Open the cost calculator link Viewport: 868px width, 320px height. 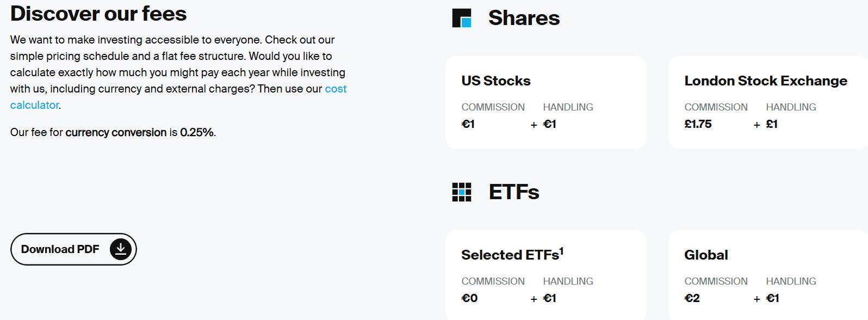(x=336, y=89)
